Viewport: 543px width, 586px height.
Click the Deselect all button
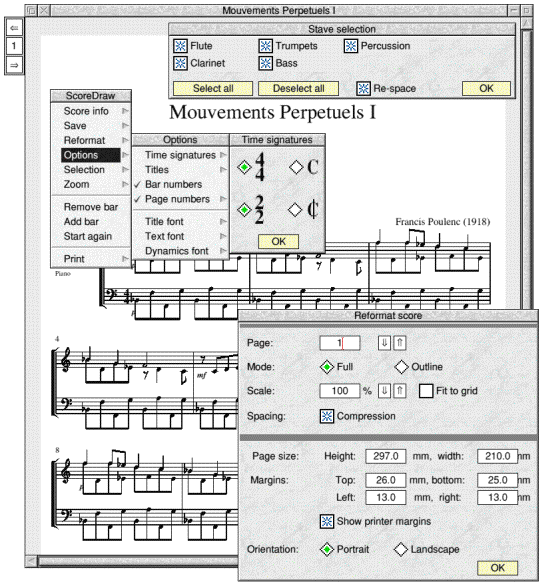coord(299,89)
